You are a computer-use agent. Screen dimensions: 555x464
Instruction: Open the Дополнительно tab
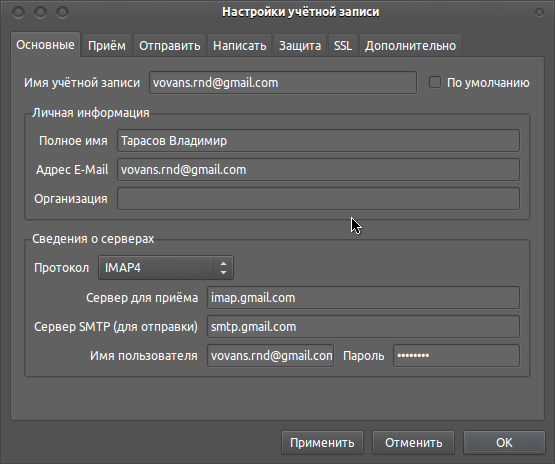coord(410,46)
